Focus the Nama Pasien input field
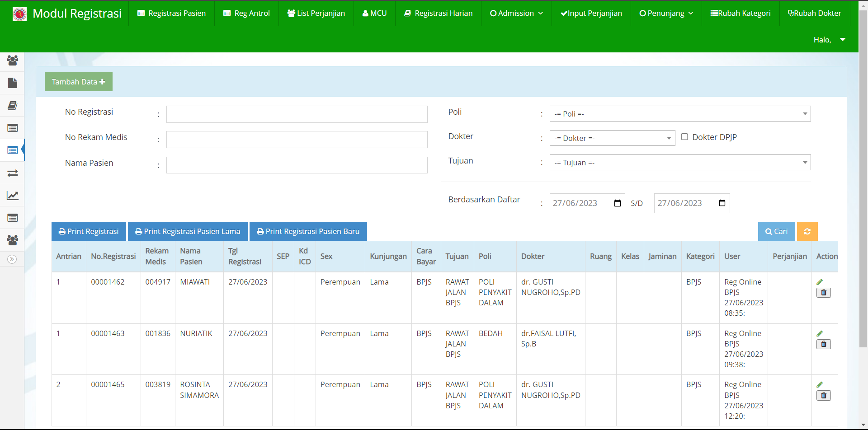The width and height of the screenshot is (868, 430). [x=297, y=165]
